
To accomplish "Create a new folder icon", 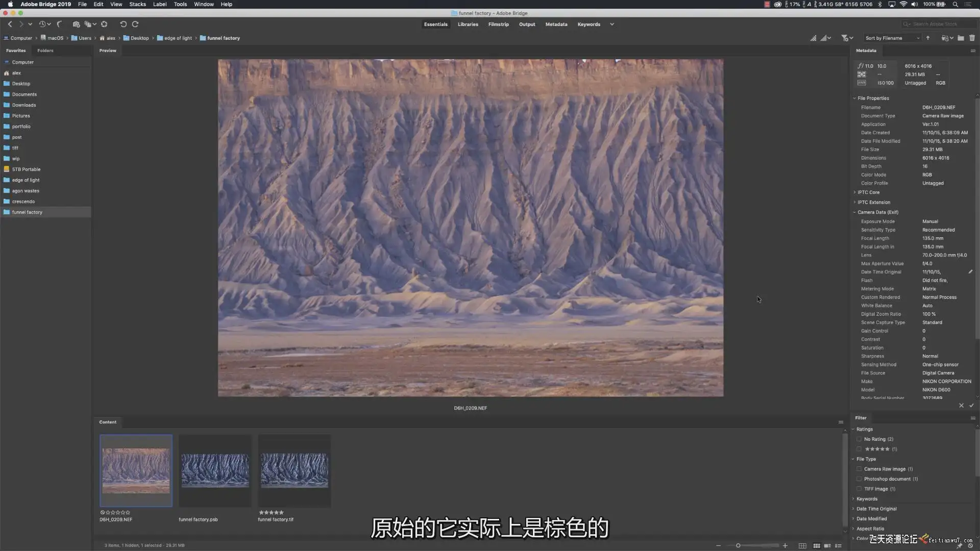I will click(x=961, y=38).
